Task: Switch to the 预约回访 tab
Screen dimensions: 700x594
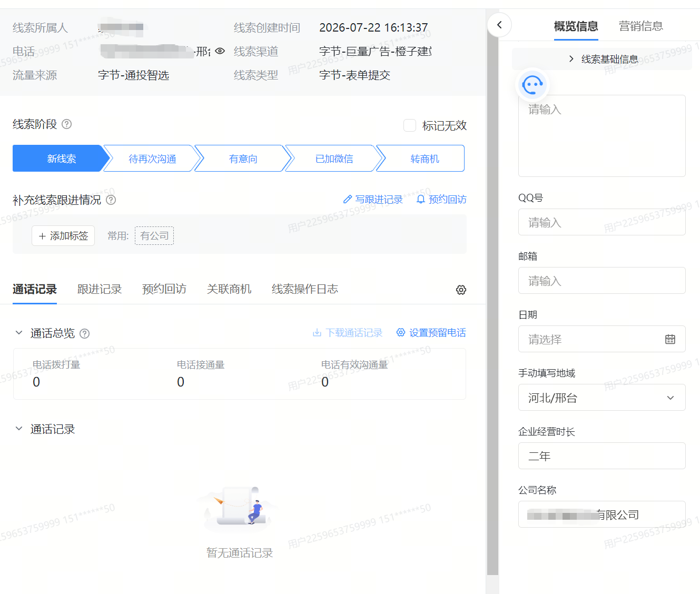Action: 164,289
